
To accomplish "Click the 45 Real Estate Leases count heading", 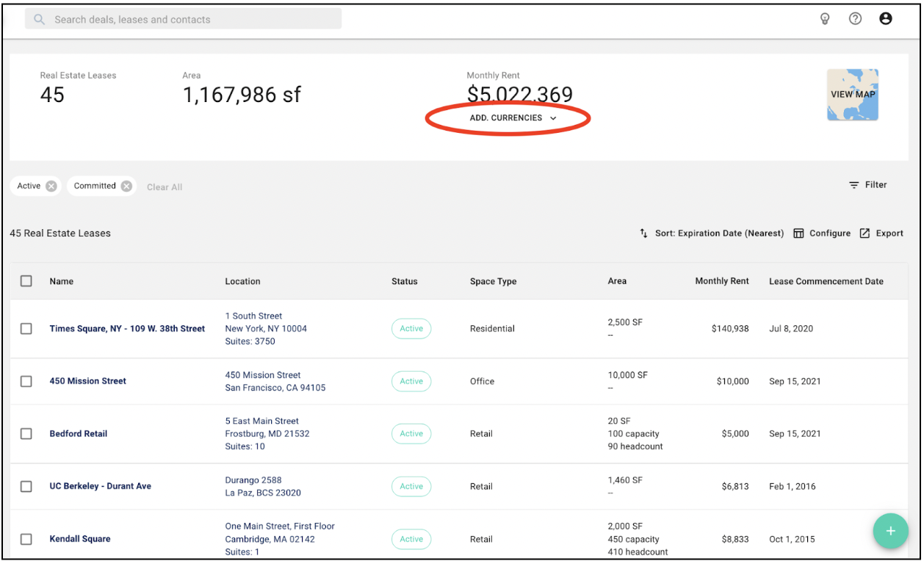I will pos(60,234).
